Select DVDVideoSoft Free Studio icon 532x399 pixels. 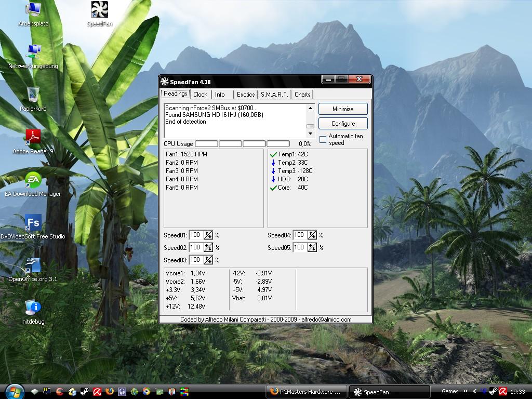33,227
